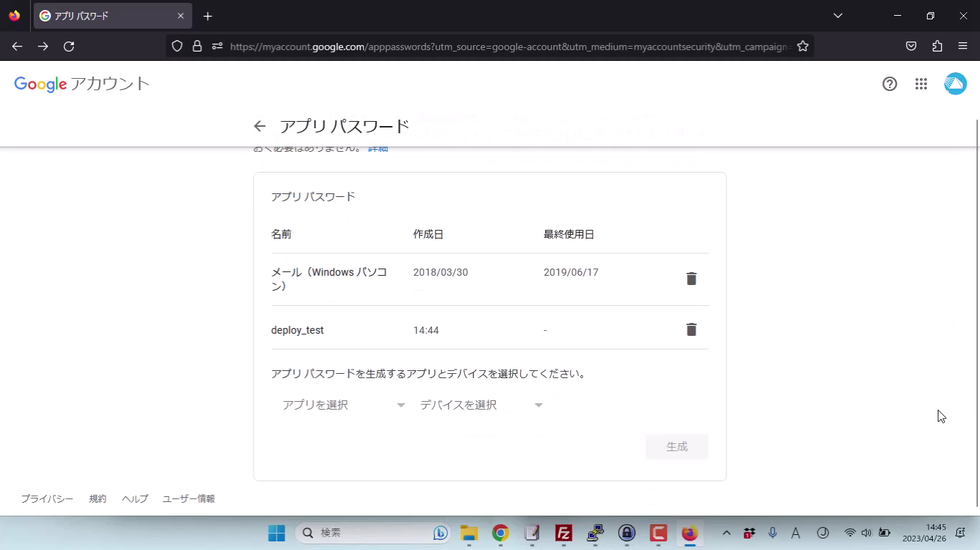Screen dimensions: 980x550
Task: Open the Firefox hamburger application menu
Action: tap(963, 47)
